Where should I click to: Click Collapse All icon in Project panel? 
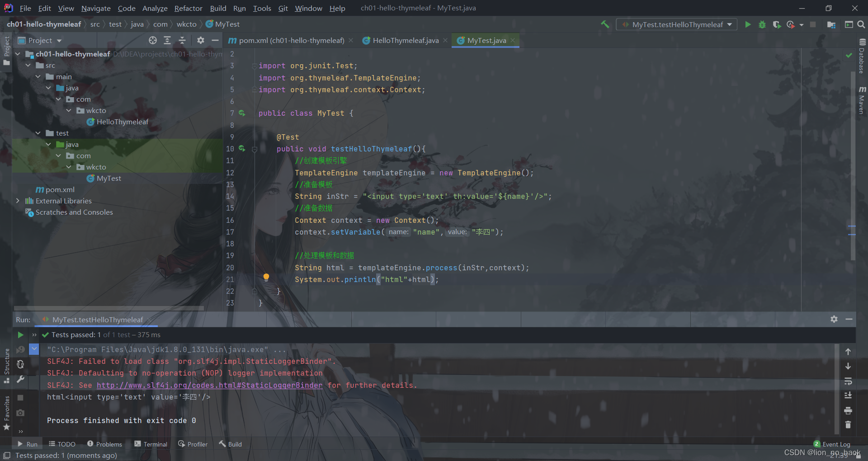182,40
